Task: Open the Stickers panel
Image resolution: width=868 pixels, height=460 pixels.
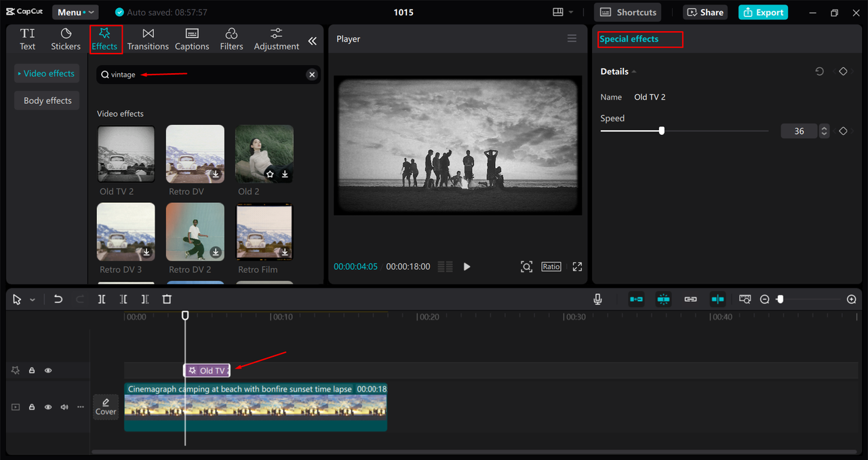Action: (65, 38)
